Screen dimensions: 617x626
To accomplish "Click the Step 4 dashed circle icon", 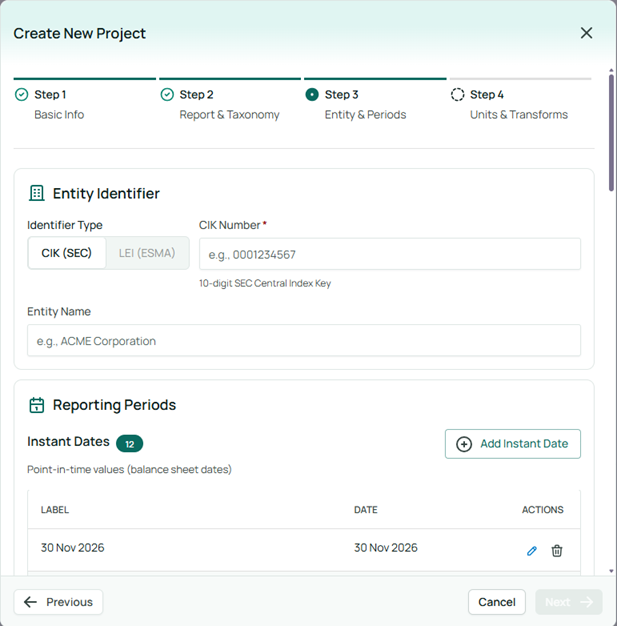I will click(457, 95).
